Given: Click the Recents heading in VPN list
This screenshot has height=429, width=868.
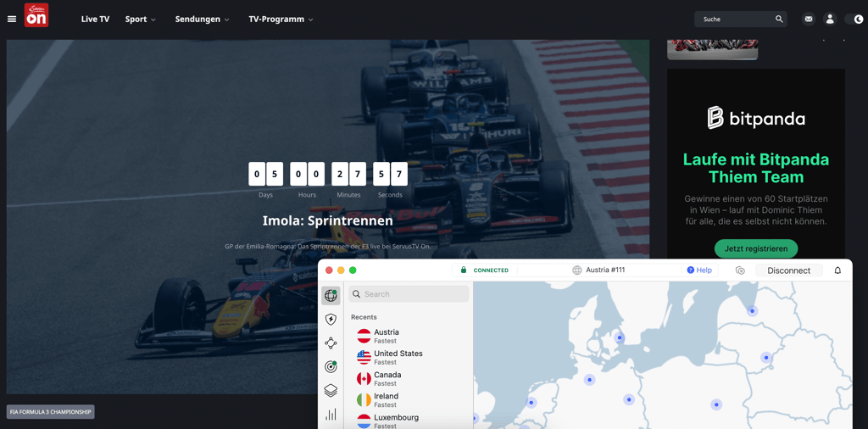Looking at the screenshot, I should tap(364, 317).
